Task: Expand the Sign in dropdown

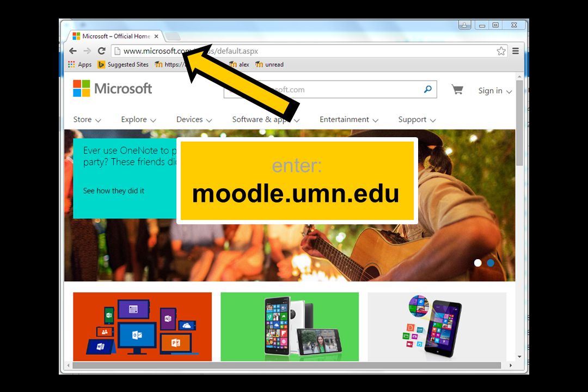Action: (495, 91)
